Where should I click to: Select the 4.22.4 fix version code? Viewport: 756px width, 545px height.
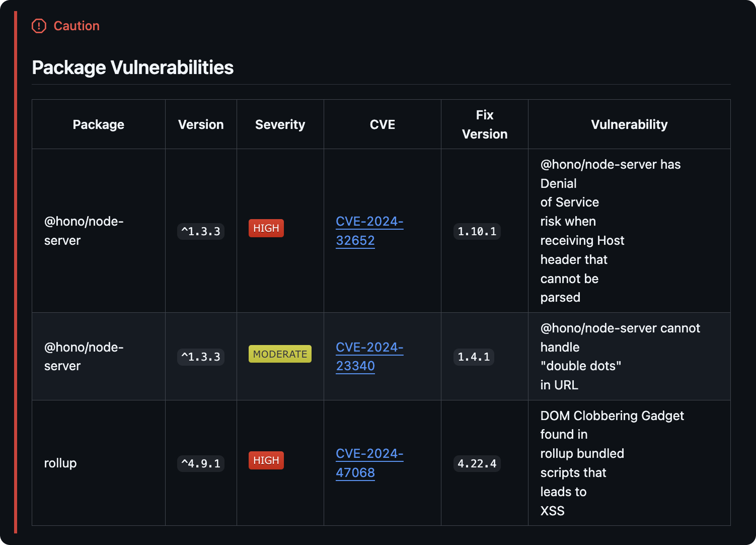coord(477,464)
